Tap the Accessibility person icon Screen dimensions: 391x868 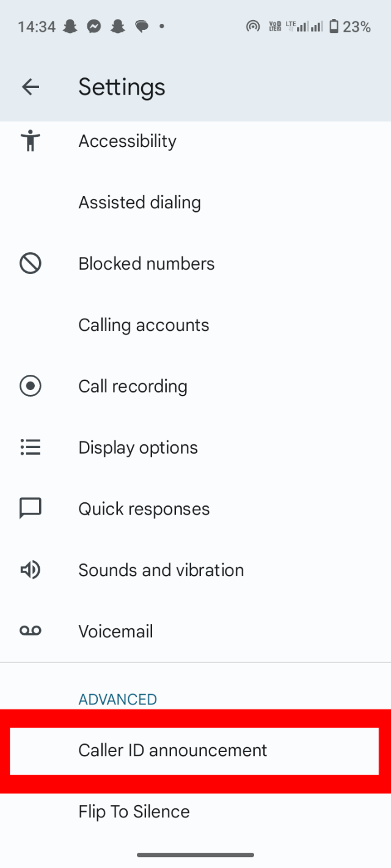[30, 141]
